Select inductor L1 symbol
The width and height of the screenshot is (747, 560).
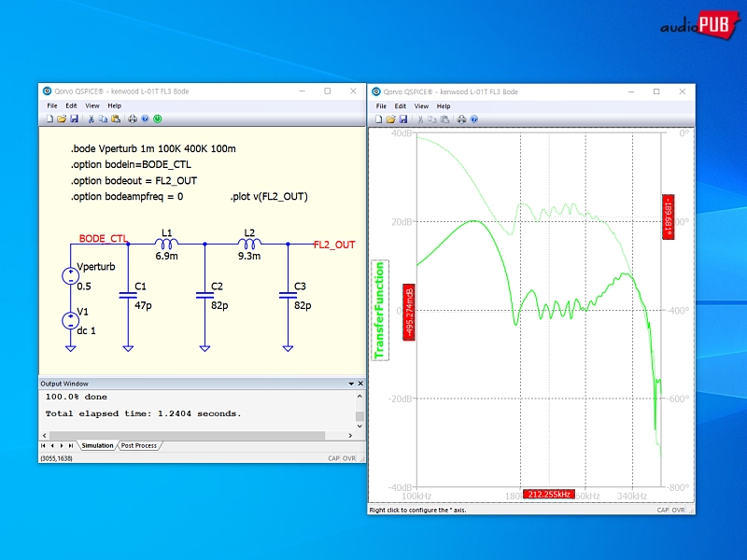[x=166, y=244]
